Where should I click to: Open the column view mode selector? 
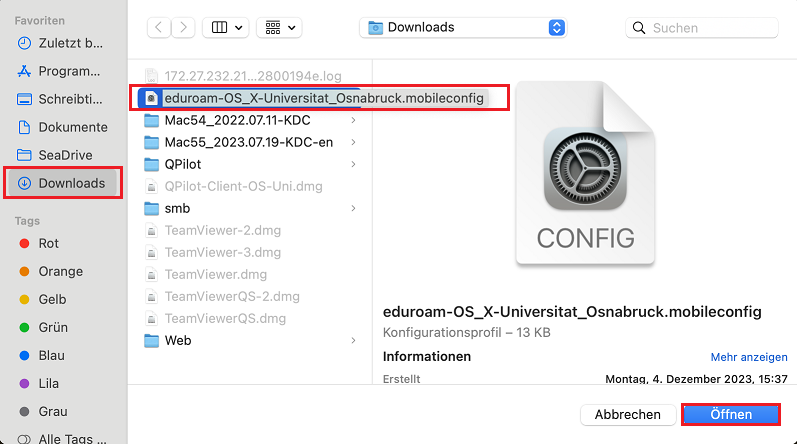click(226, 27)
